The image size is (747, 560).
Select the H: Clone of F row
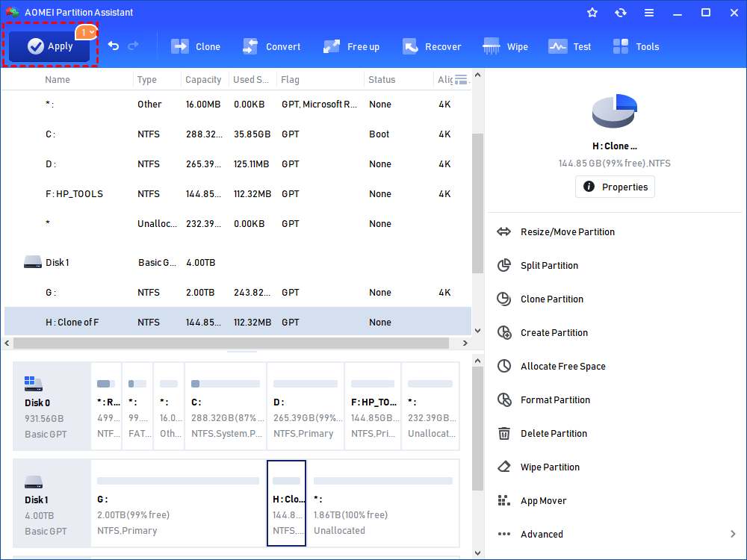point(238,322)
